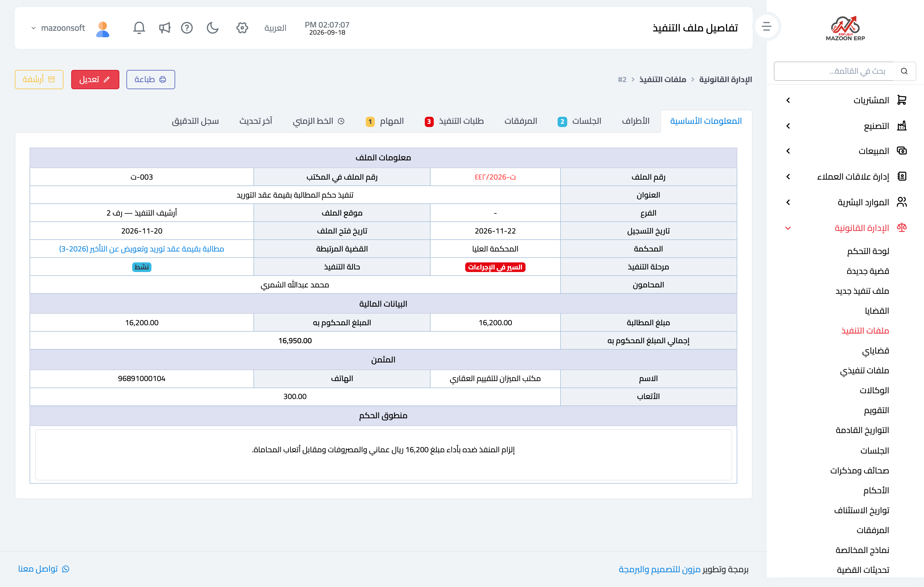
Task: Switch to الجلسات tab
Action: 579,121
